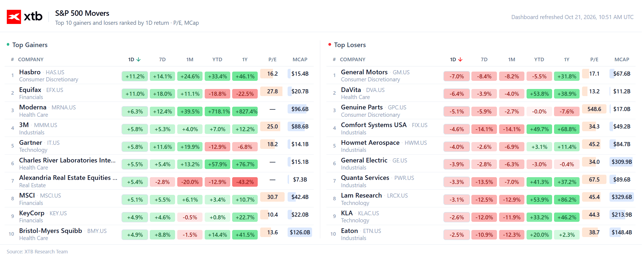Click KeyCorp in Top Gainers
This screenshot has height=255, width=644.
click(x=32, y=213)
